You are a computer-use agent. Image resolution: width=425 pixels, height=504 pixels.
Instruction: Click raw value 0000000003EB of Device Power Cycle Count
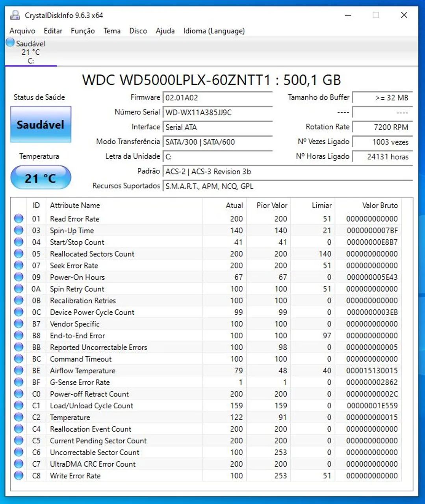(x=372, y=312)
